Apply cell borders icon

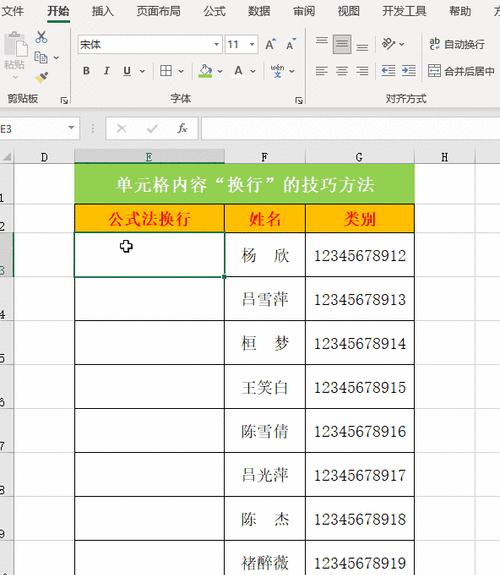(166, 70)
